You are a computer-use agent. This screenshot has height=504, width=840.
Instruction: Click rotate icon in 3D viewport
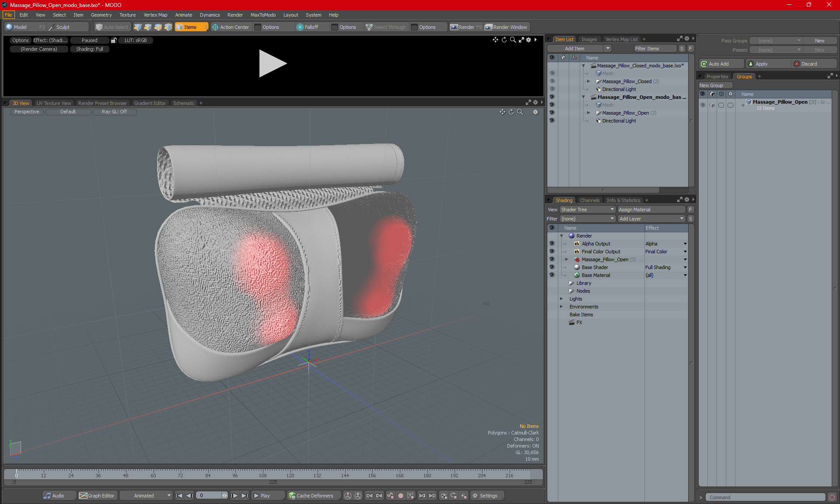point(511,112)
